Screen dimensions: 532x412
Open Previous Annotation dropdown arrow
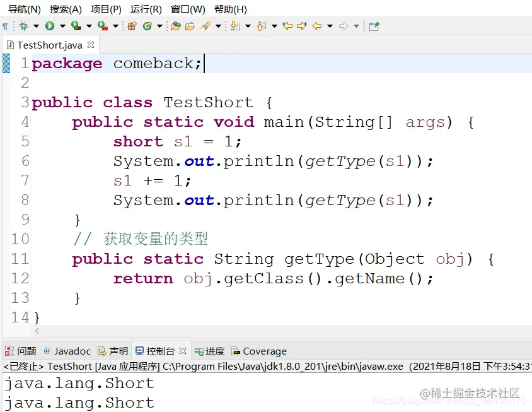click(274, 26)
